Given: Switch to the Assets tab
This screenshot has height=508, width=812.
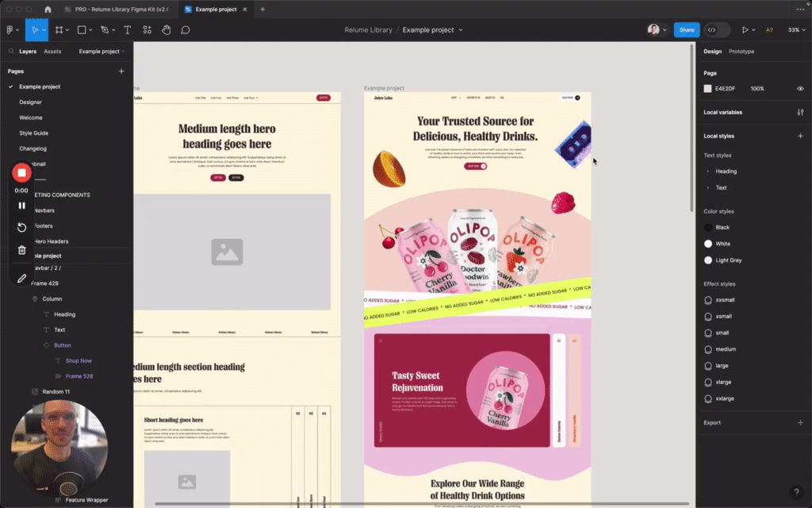Looking at the screenshot, I should click(52, 52).
